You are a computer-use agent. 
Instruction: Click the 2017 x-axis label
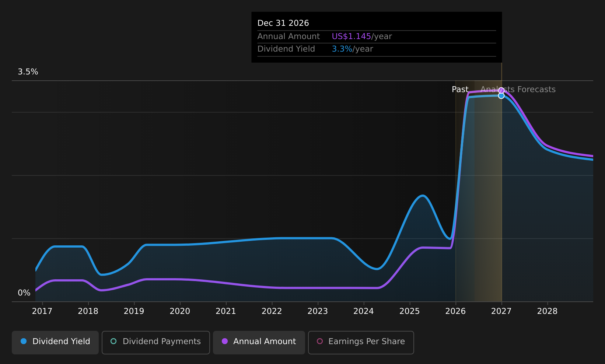tap(42, 311)
